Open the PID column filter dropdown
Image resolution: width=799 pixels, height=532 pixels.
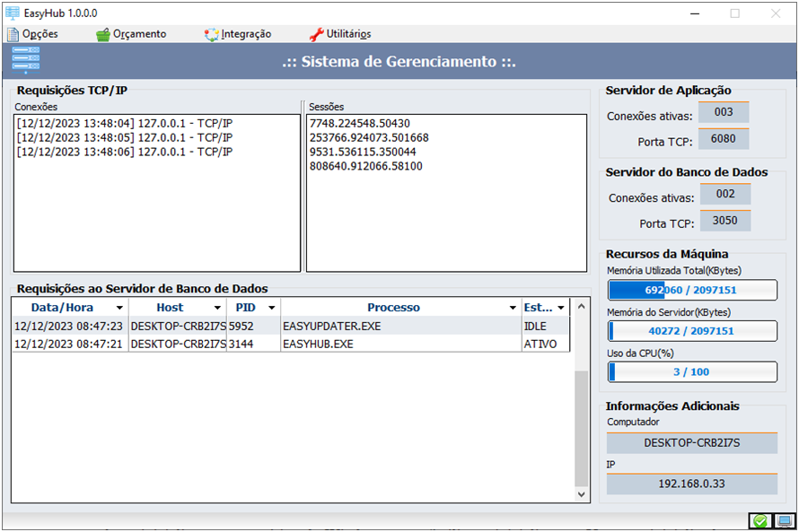click(270, 308)
